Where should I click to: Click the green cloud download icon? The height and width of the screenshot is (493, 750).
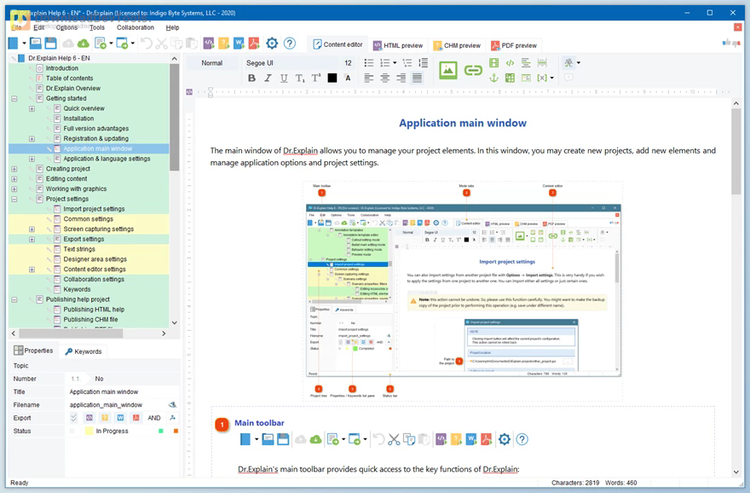pyautogui.click(x=83, y=44)
